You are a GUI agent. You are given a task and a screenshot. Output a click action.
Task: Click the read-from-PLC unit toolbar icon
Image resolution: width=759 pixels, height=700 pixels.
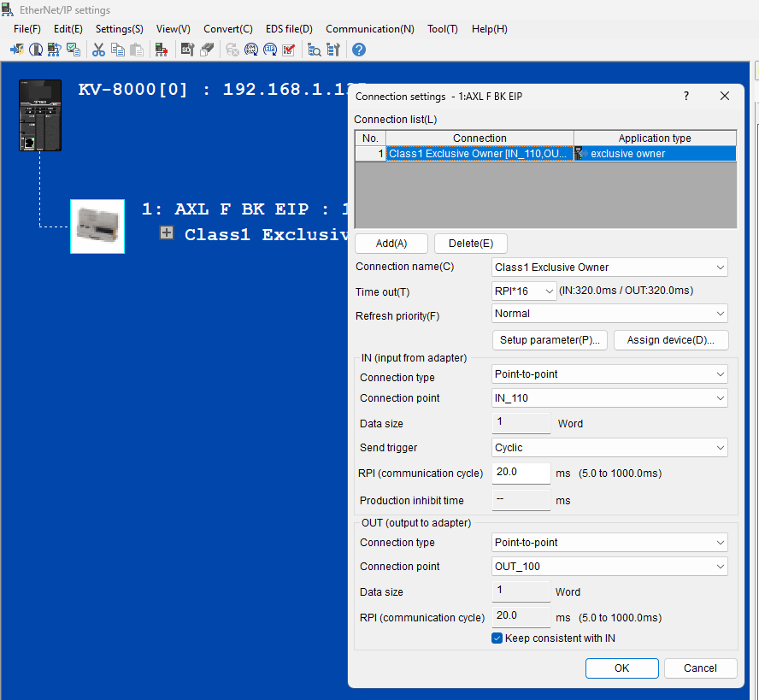36,50
